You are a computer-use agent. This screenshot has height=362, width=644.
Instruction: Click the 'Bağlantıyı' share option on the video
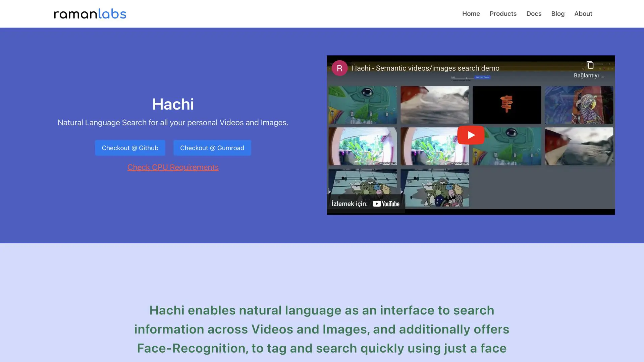tap(589, 75)
